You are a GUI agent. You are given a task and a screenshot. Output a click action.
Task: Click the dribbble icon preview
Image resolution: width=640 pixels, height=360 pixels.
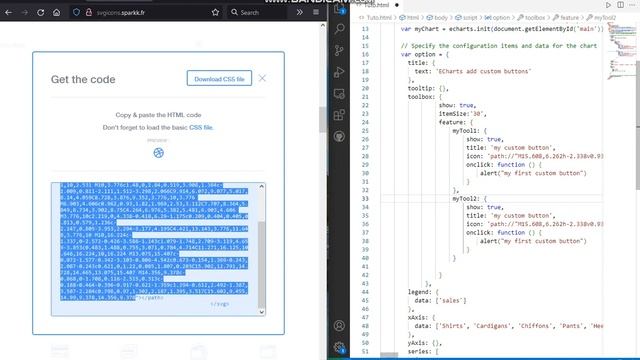tap(158, 153)
